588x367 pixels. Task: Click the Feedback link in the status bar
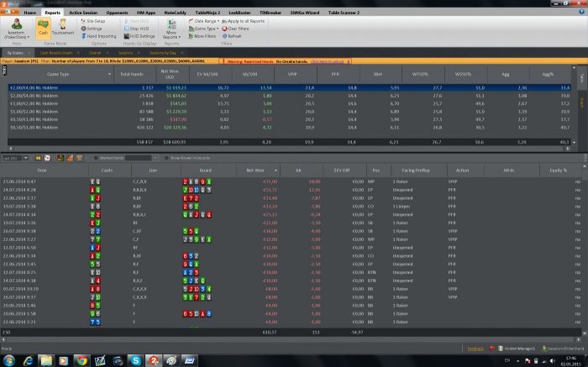[475, 349]
